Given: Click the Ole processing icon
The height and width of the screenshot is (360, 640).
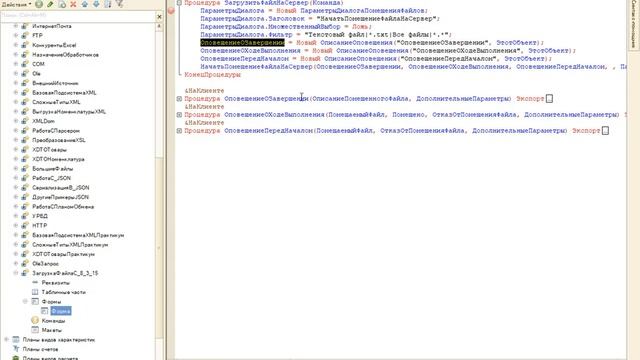Looking at the screenshot, I should click(x=25, y=73).
